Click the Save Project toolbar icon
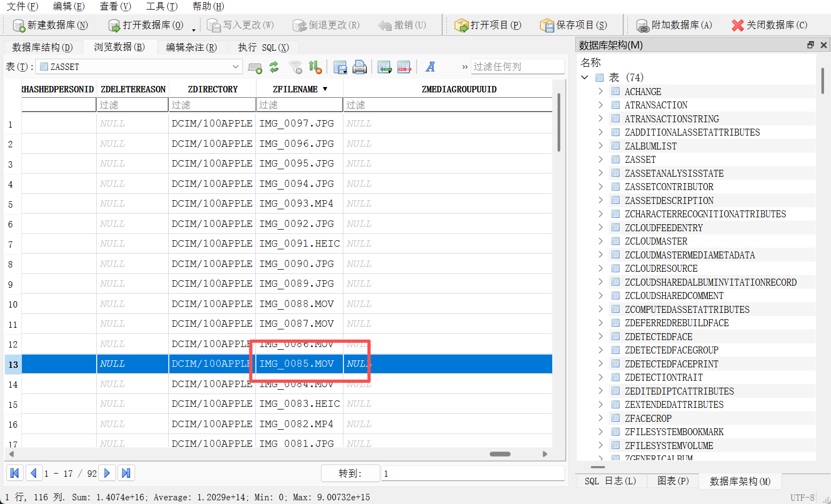This screenshot has width=831, height=504. [547, 26]
